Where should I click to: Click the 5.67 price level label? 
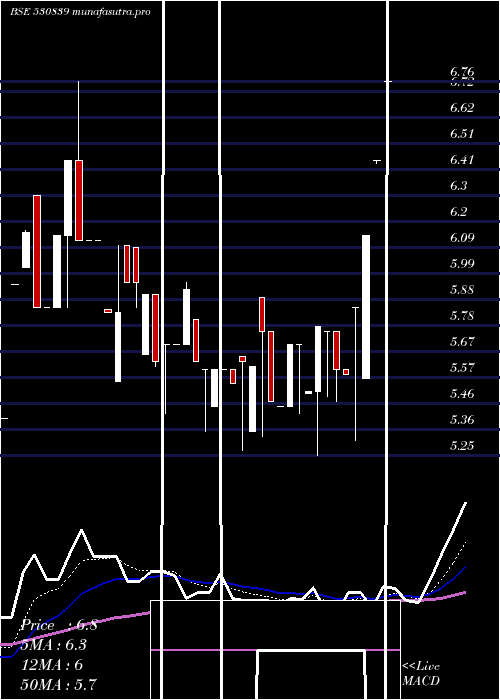[462, 342]
